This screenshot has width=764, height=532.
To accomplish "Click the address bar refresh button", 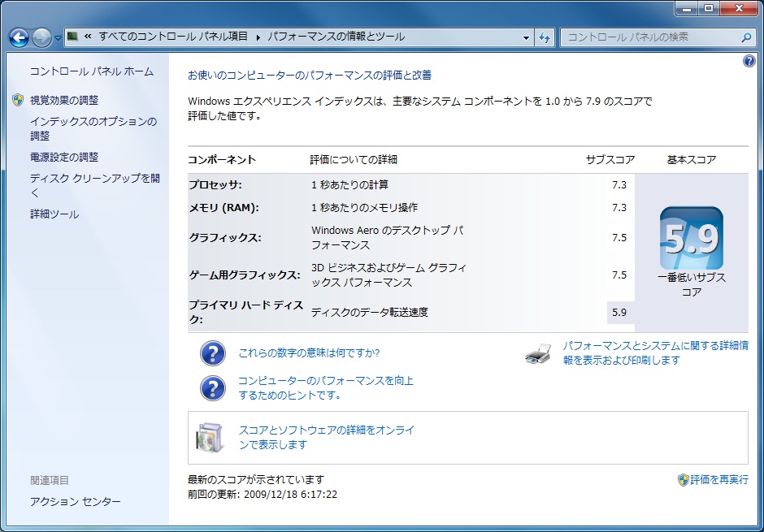I will (x=545, y=37).
